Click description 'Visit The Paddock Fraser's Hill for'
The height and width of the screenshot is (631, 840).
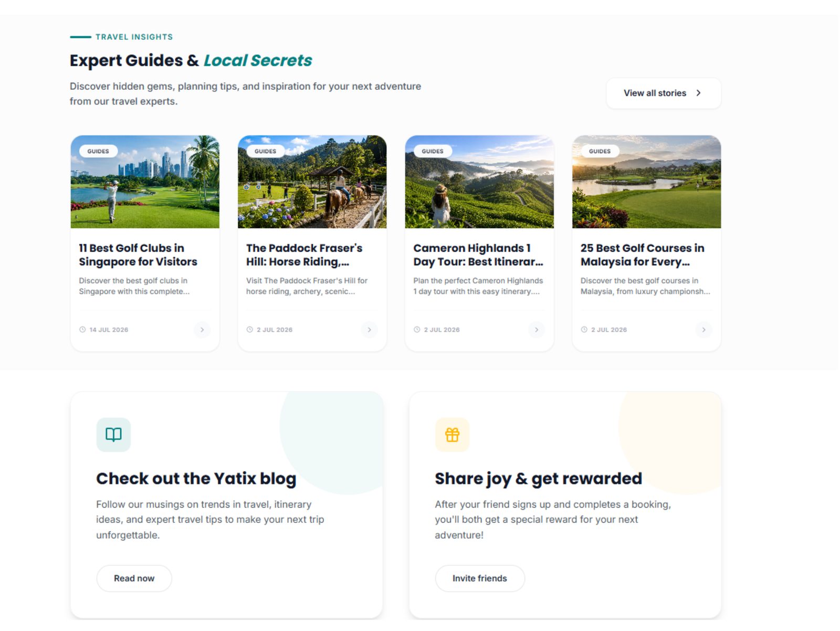pos(307,287)
